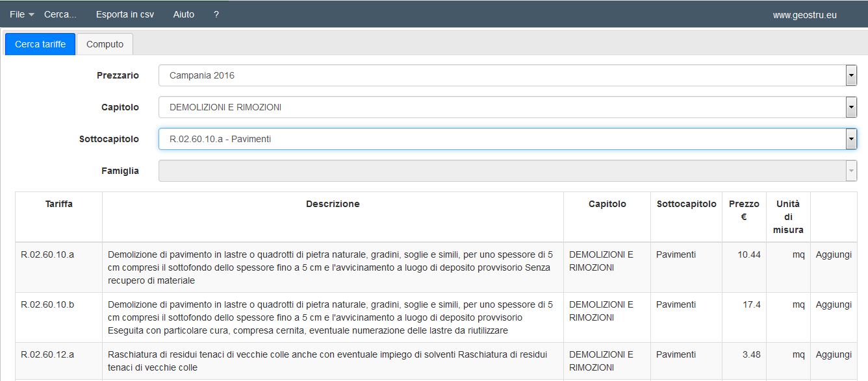Click mq unit in R.02.60.12.a row

tap(798, 354)
